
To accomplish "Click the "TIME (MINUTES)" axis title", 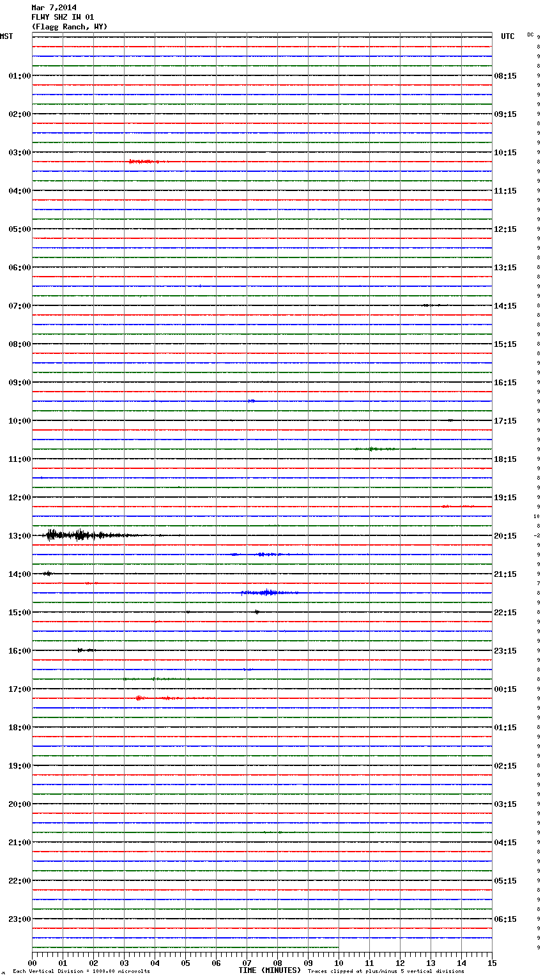I will (270, 970).
